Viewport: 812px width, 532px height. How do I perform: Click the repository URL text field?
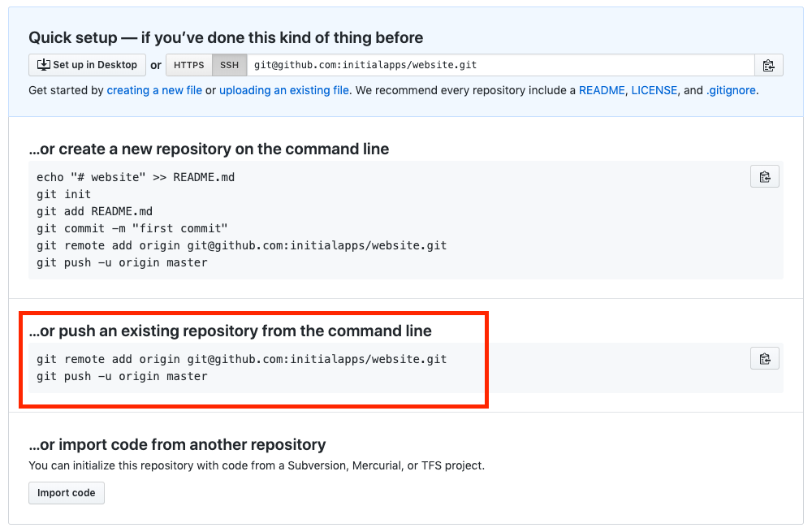(x=500, y=65)
